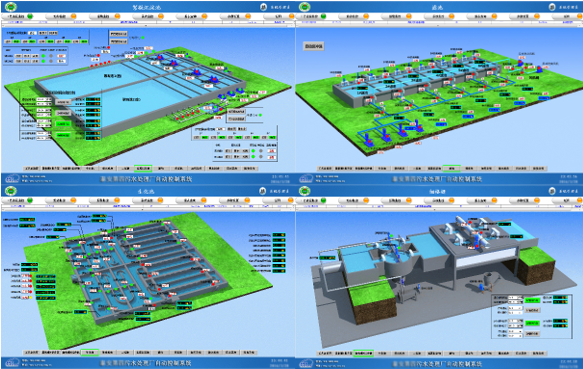
Task: Click the first setpoint input field in the fine screen control panel
Action: coord(515,298)
